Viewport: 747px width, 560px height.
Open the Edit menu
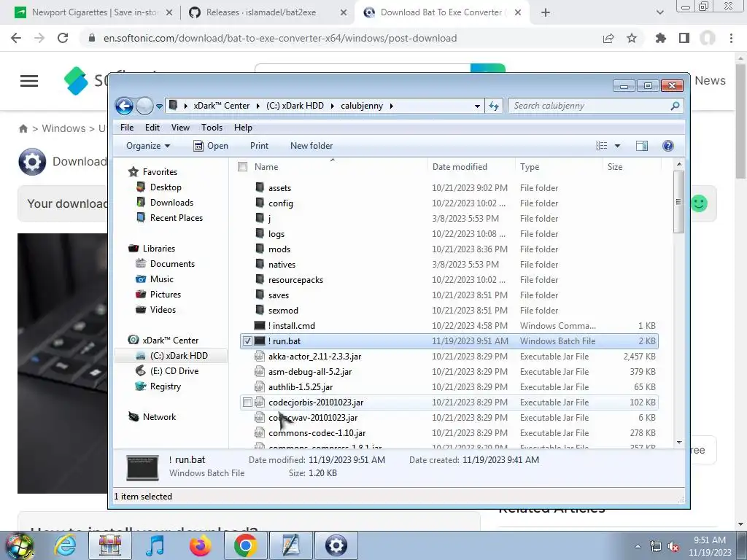pyautogui.click(x=152, y=128)
